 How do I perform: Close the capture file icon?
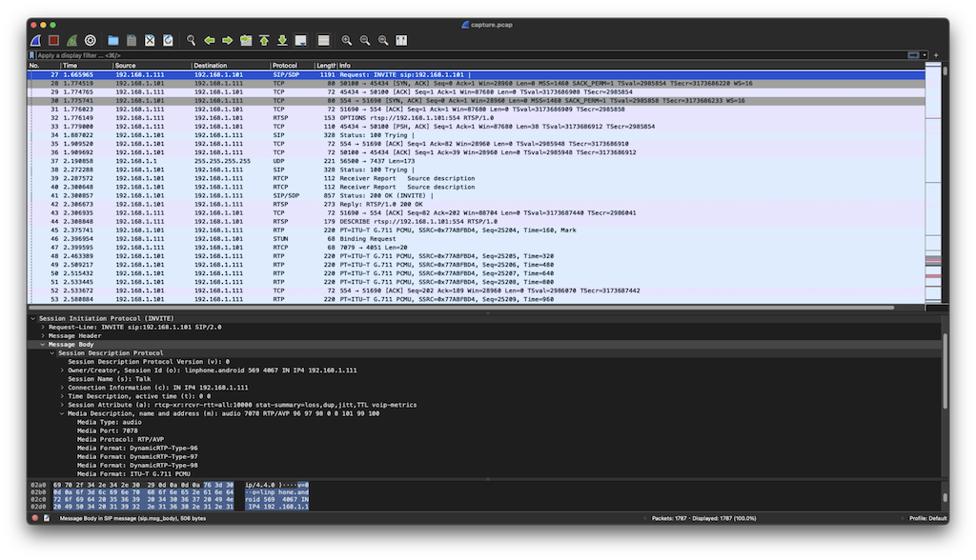point(150,40)
